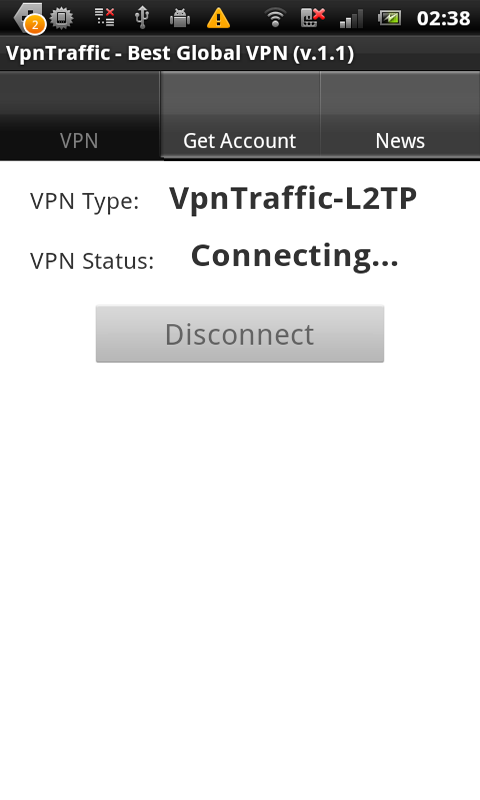Click the Disconnect button
The image size is (480, 800).
(240, 334)
